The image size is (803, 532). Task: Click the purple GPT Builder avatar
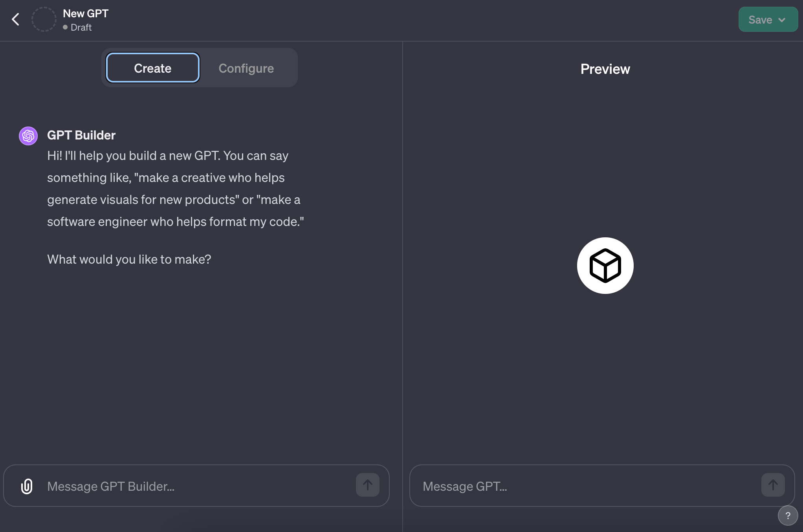28,136
